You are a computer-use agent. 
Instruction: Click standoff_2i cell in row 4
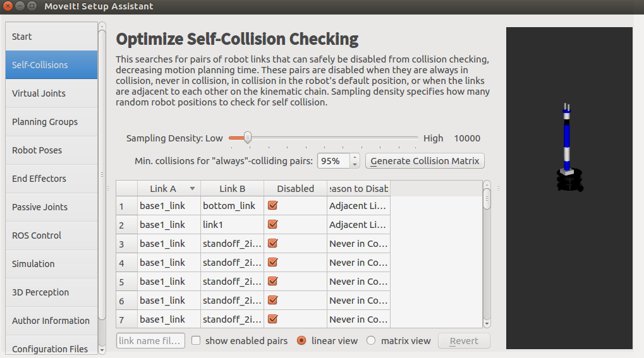point(232,262)
